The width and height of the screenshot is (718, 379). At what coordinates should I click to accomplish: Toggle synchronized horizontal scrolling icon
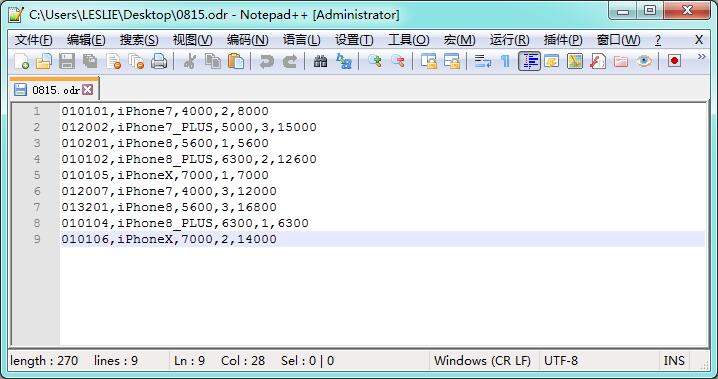[x=452, y=61]
